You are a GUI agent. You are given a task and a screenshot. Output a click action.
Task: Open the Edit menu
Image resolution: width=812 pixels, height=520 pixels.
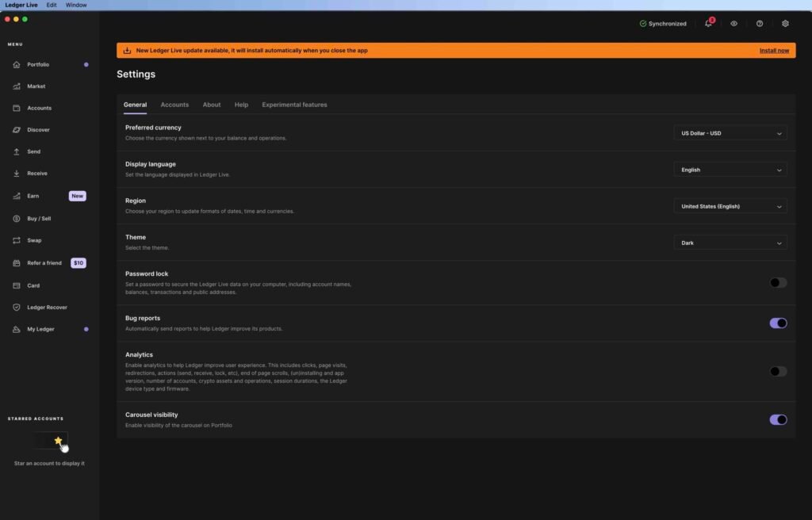(x=52, y=5)
